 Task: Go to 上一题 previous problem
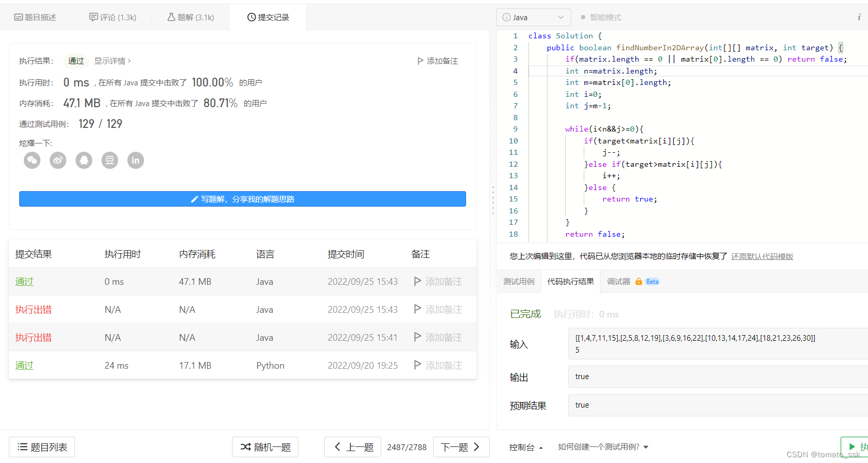353,447
